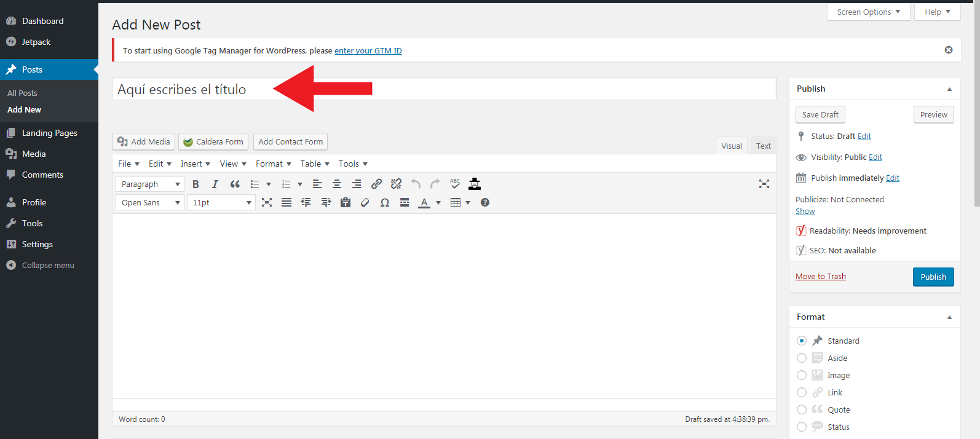Open the text color picker arrow
Viewport: 980px width, 439px height.
438,202
